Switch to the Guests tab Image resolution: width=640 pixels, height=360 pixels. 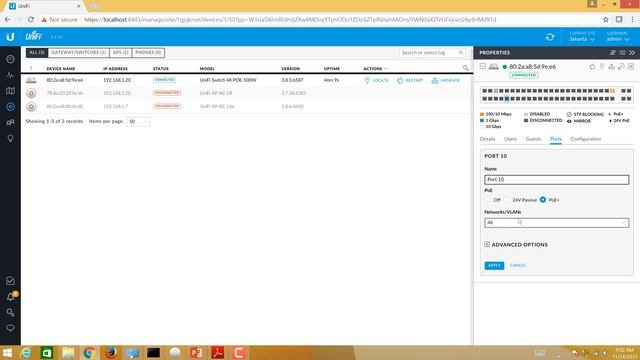[x=533, y=139]
